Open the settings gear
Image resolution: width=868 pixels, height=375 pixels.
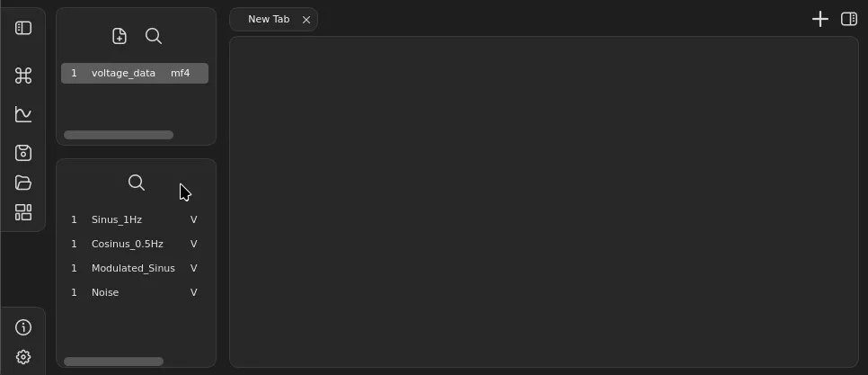pyautogui.click(x=23, y=357)
